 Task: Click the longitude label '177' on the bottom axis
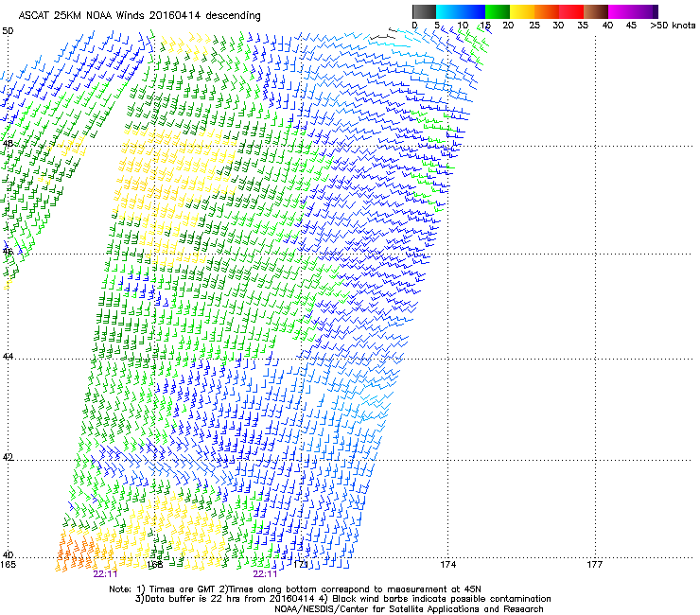point(595,565)
